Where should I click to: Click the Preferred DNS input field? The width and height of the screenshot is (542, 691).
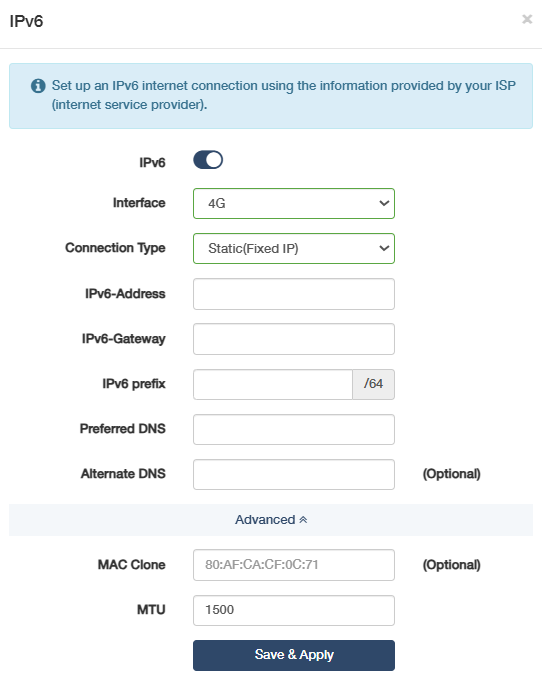[294, 429]
